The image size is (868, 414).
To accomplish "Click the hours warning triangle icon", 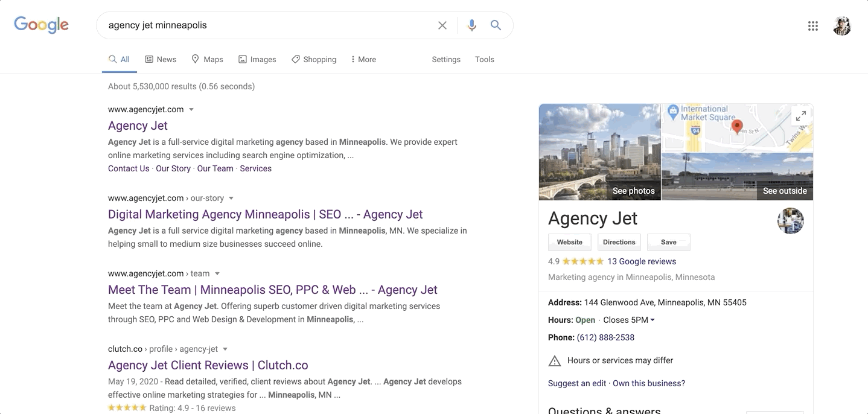I will click(555, 361).
